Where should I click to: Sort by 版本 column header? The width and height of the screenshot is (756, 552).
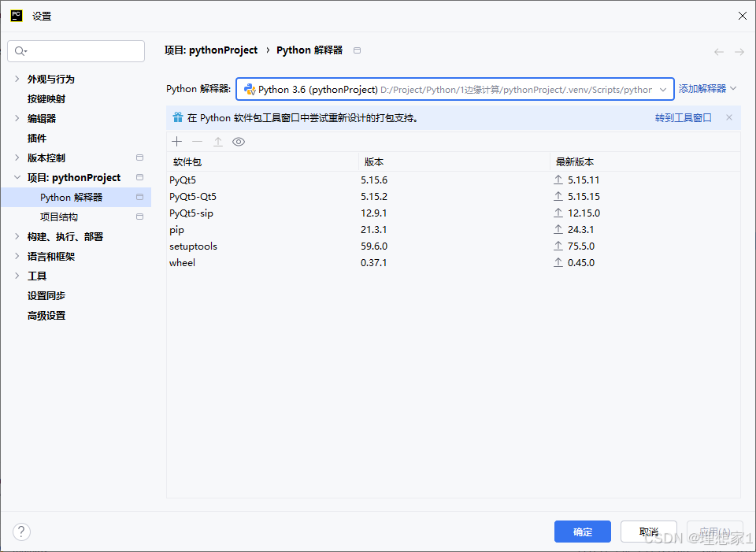pyautogui.click(x=454, y=162)
